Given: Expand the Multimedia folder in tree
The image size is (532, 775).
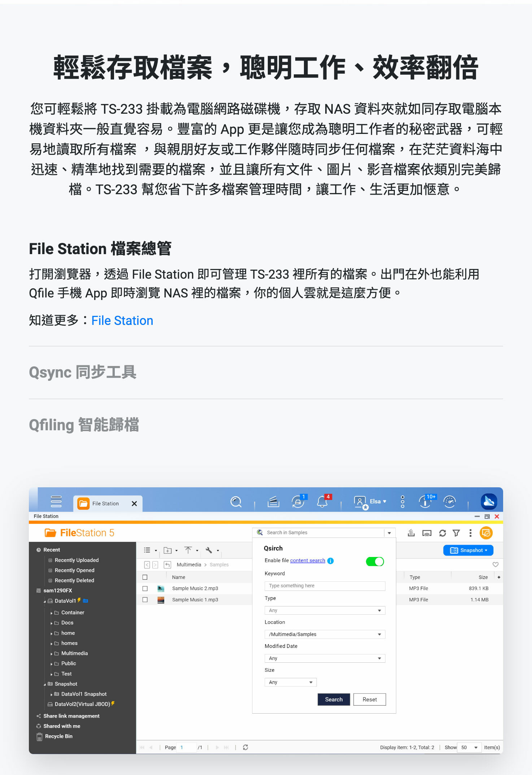Looking at the screenshot, I should [x=51, y=654].
